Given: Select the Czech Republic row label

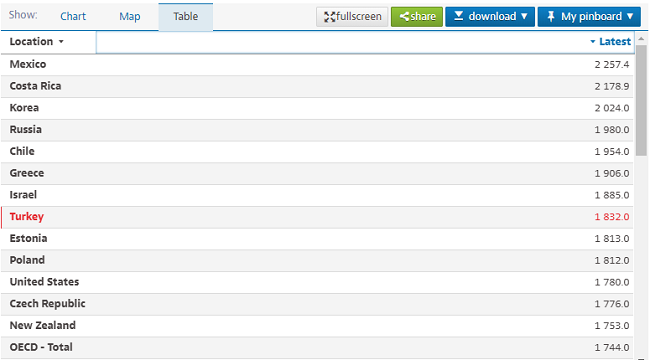Looking at the screenshot, I should [x=47, y=304].
